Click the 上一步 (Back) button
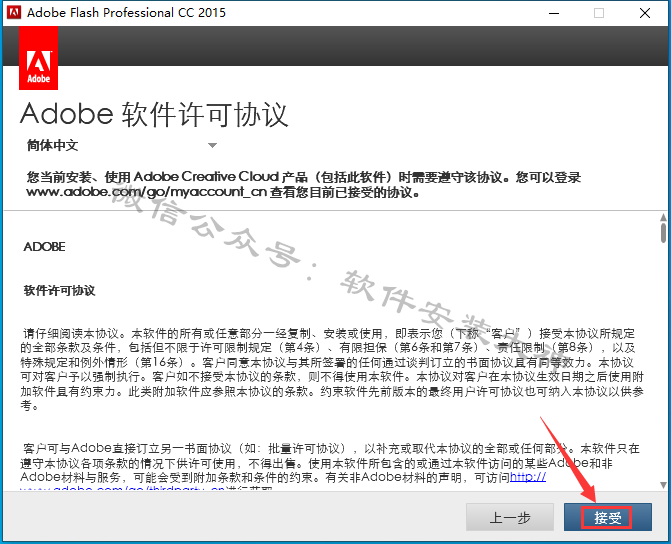Viewport: 671px width, 544px height. click(510, 517)
